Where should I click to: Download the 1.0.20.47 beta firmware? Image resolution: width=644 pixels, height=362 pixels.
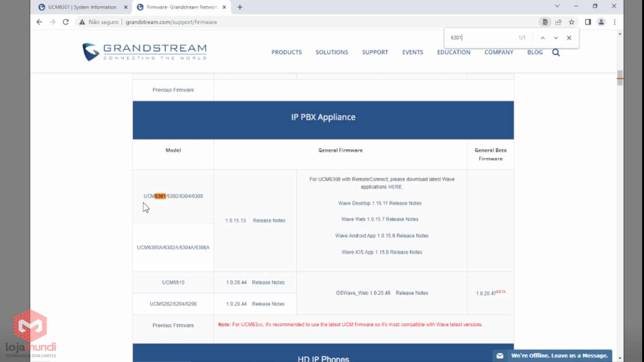[486, 294]
